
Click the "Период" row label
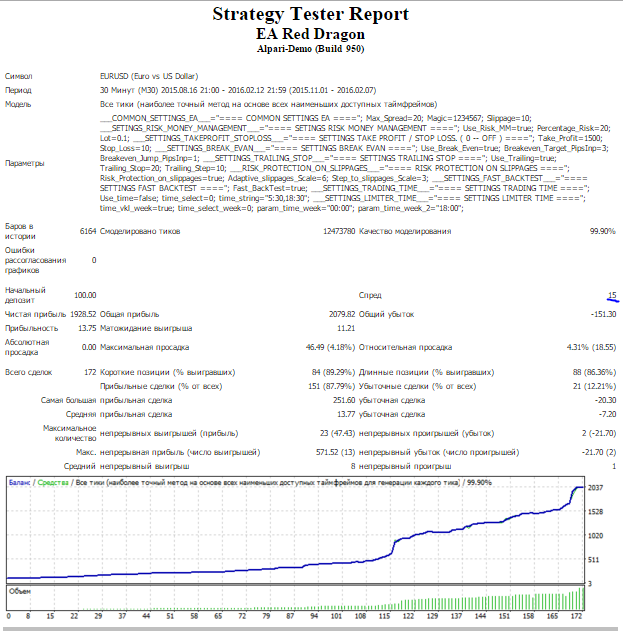[18, 90]
